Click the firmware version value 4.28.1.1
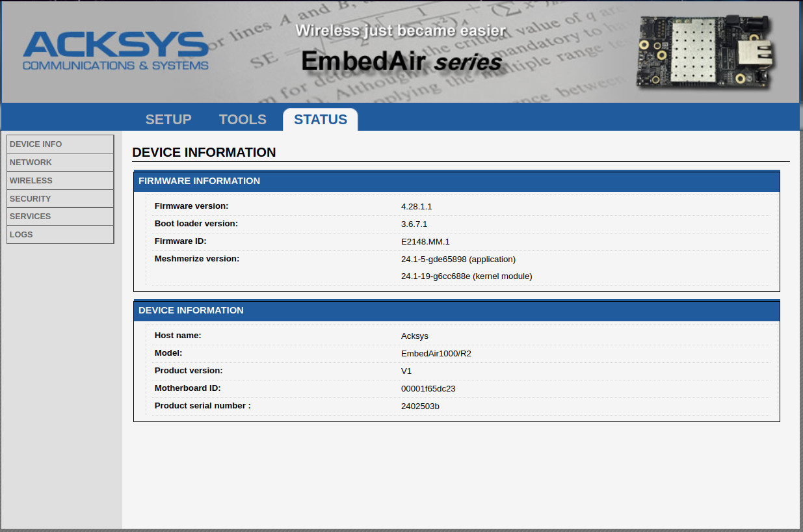This screenshot has width=803, height=532. (416, 207)
